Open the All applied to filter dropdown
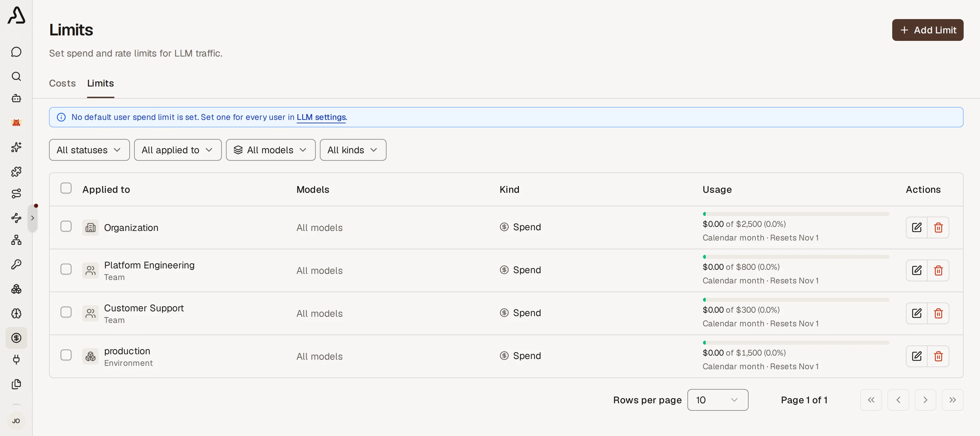 coord(178,150)
